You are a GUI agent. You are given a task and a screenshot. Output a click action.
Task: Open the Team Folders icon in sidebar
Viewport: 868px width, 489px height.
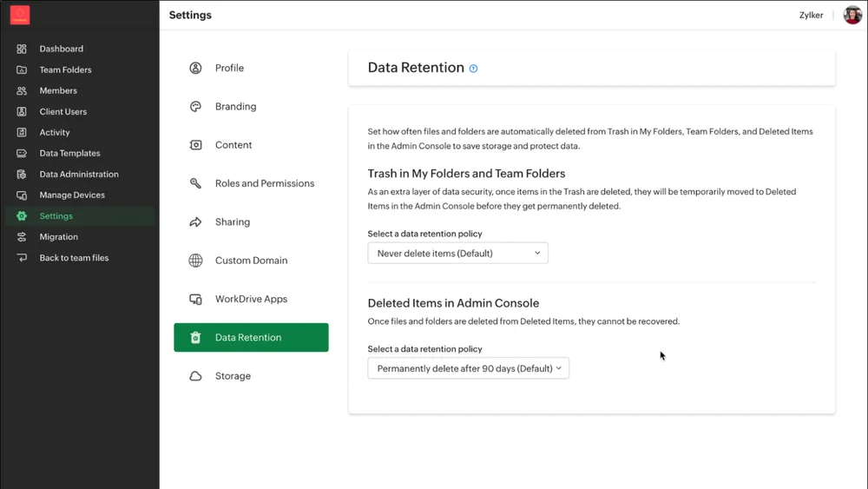(22, 69)
